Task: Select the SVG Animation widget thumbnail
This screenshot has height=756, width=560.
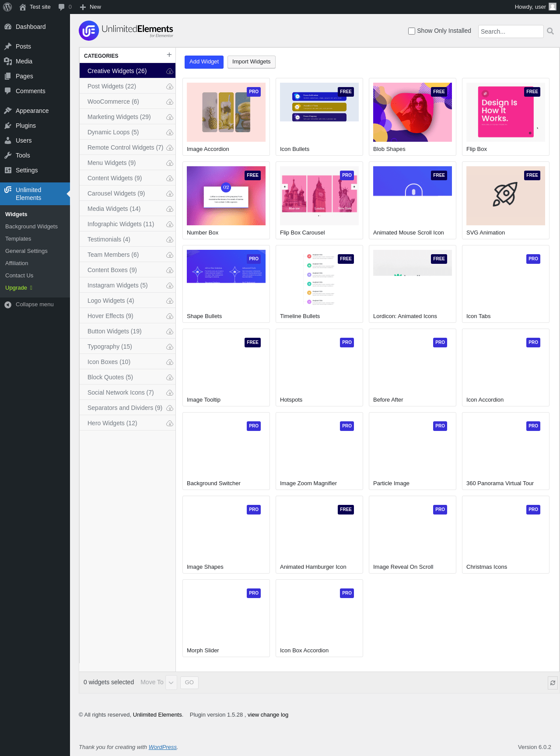Action: pyautogui.click(x=506, y=196)
